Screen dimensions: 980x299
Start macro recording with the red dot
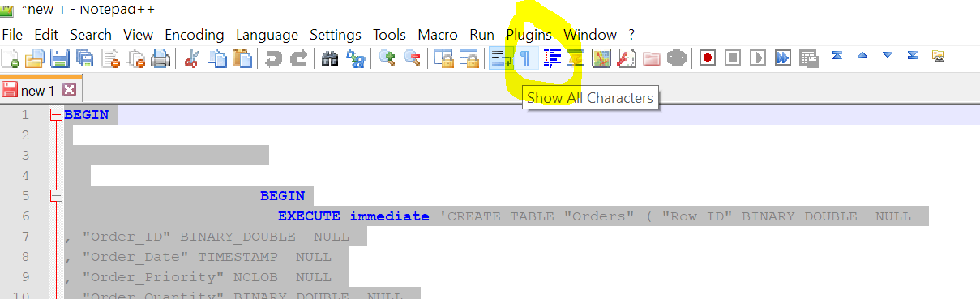point(708,58)
